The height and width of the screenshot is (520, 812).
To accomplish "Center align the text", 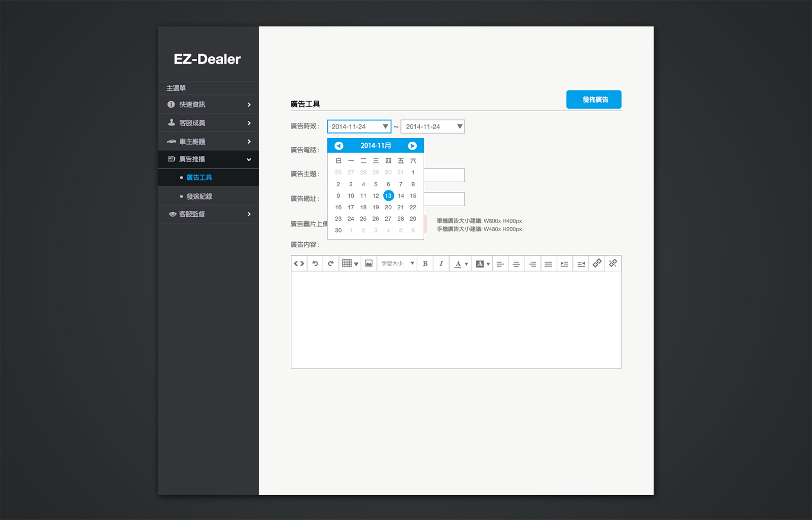I will (x=516, y=264).
